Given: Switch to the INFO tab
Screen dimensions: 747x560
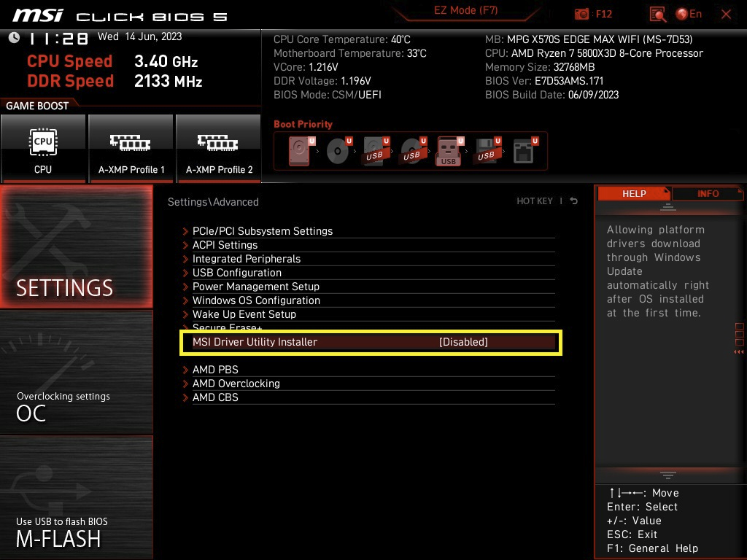Looking at the screenshot, I should tap(708, 193).
